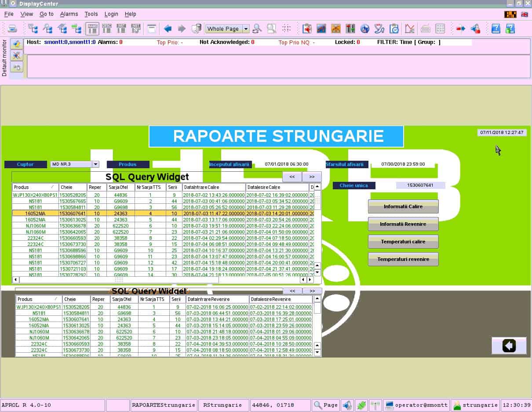Click the on-screen keyboard icon in toolbar

425,29
